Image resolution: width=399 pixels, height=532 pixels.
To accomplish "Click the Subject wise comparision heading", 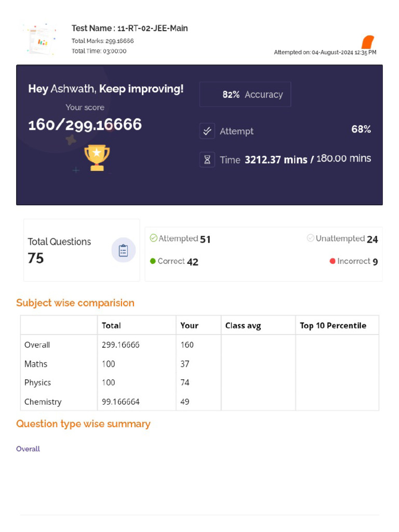I will pyautogui.click(x=75, y=303).
